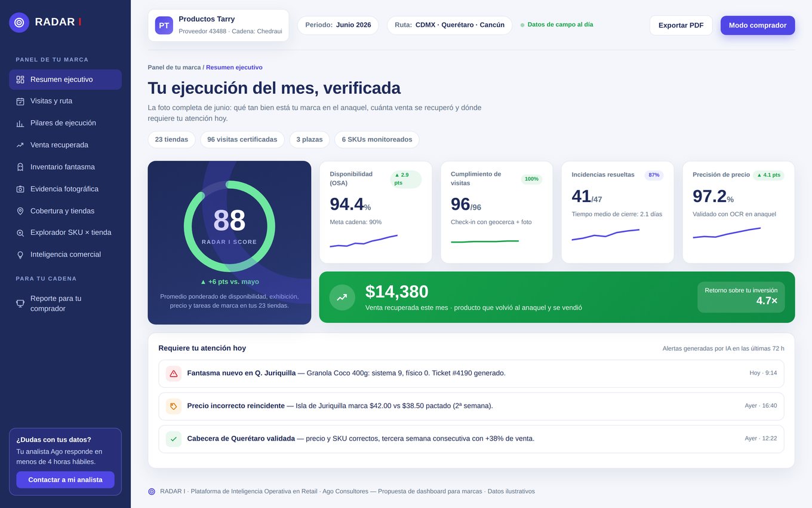Image resolution: width=812 pixels, height=508 pixels.
Task: Select the 96 visitas certificadas chip
Action: click(x=242, y=140)
